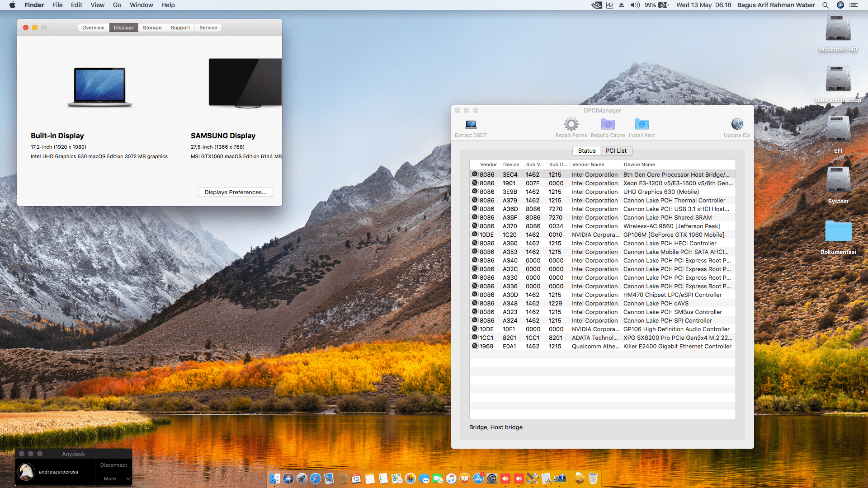Open user menu Bagus Arif Rahman Waber
Viewport: 868px width, 488px height.
point(776,5)
